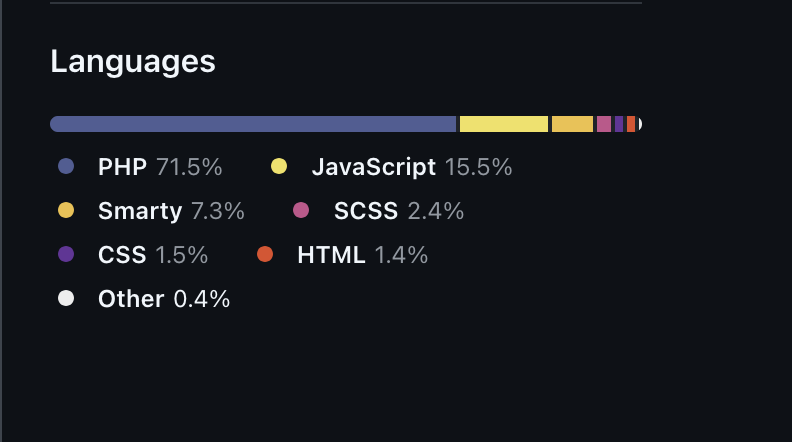Open the Smarty language link

point(139,211)
